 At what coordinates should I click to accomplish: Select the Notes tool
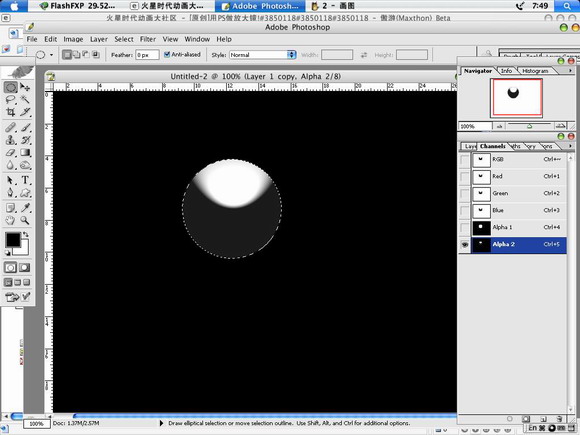click(x=10, y=208)
